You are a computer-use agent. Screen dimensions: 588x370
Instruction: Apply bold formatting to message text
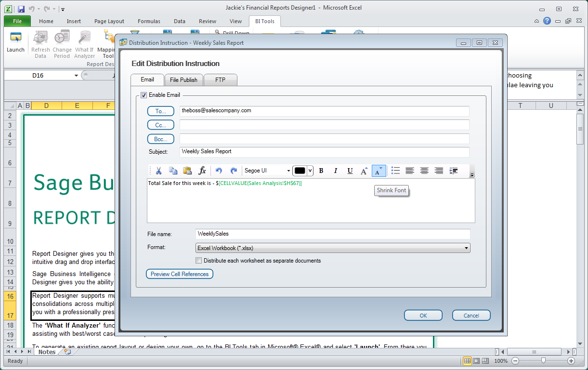321,171
